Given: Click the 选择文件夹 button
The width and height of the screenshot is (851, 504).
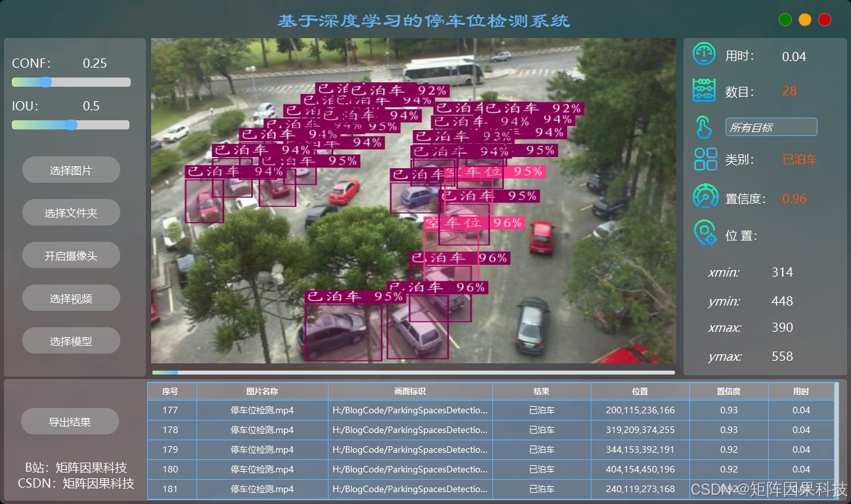Looking at the screenshot, I should pyautogui.click(x=71, y=212).
